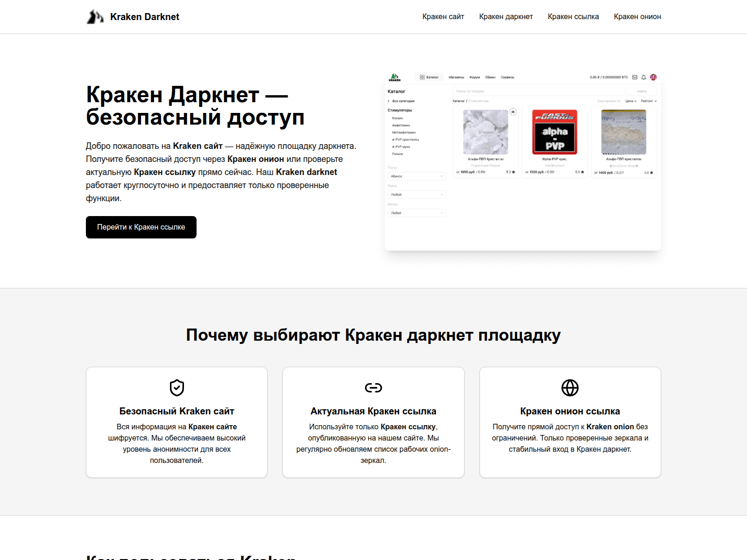Click the Kraken logo in the marketplace header

tap(395, 77)
